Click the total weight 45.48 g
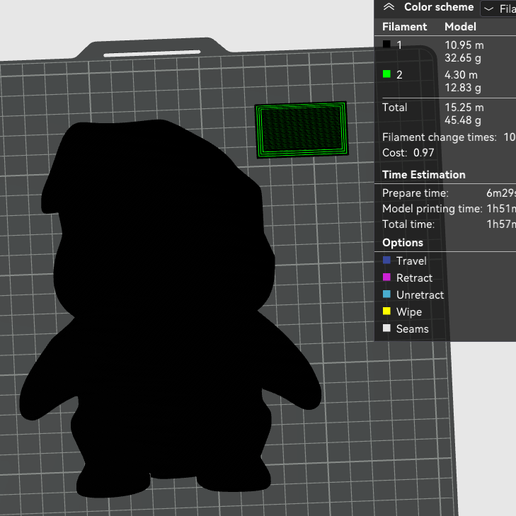 coord(463,120)
